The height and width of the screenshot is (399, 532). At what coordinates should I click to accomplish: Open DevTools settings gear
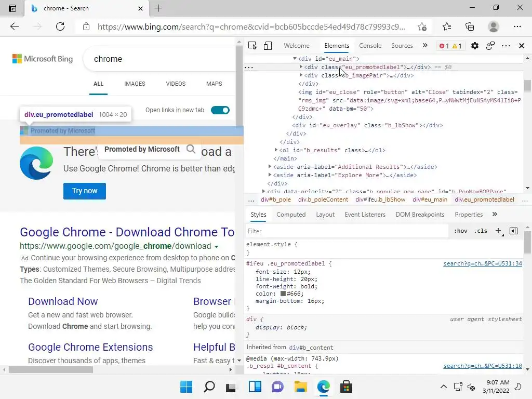click(475, 46)
